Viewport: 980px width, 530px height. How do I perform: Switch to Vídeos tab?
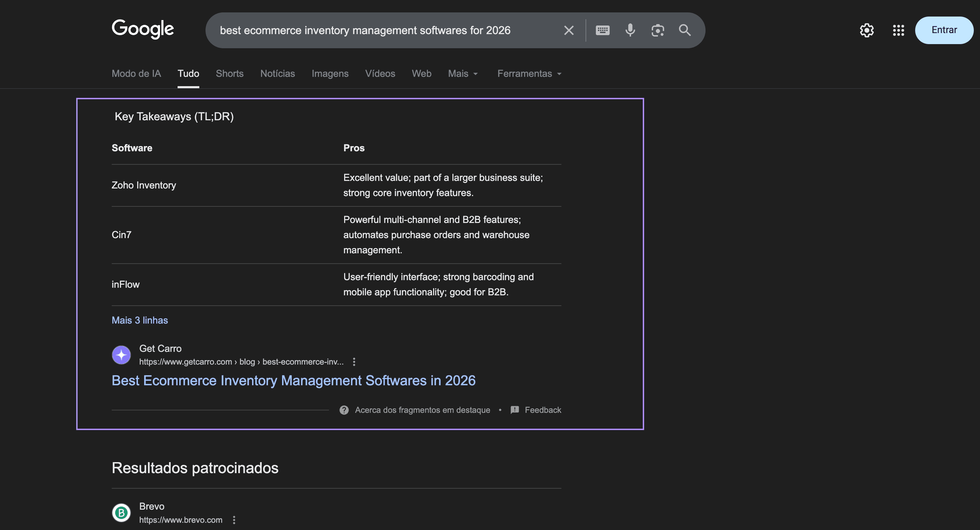[380, 73]
